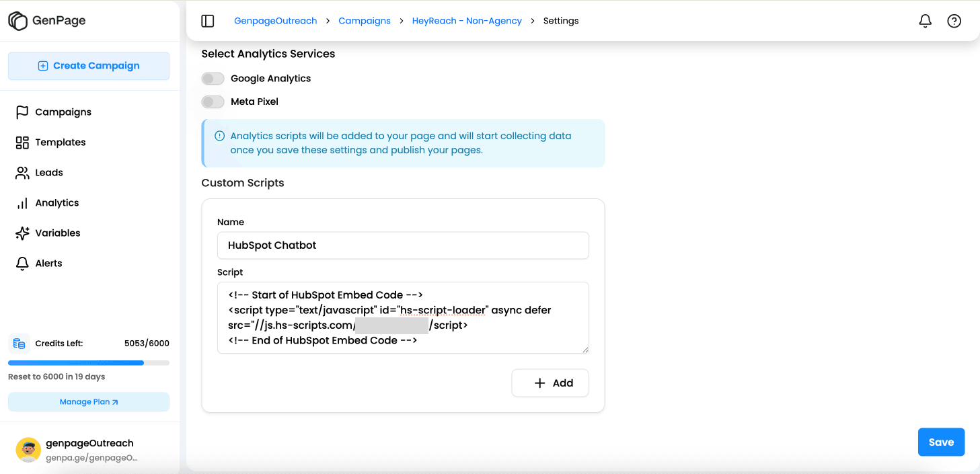Click inside the Script textarea
This screenshot has height=474, width=980.
403,318
